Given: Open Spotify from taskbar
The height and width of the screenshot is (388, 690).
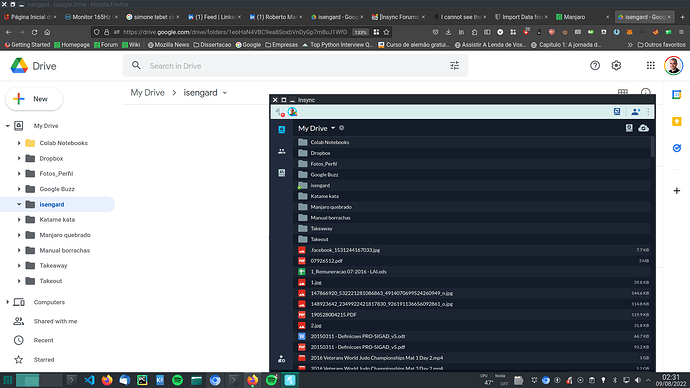Looking at the screenshot, I should click(177, 380).
